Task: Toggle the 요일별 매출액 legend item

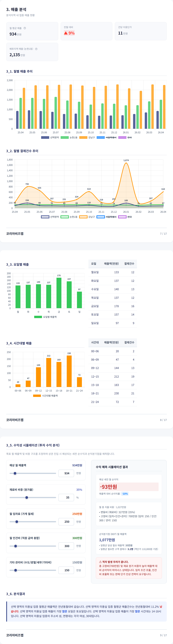Action: tap(45, 317)
